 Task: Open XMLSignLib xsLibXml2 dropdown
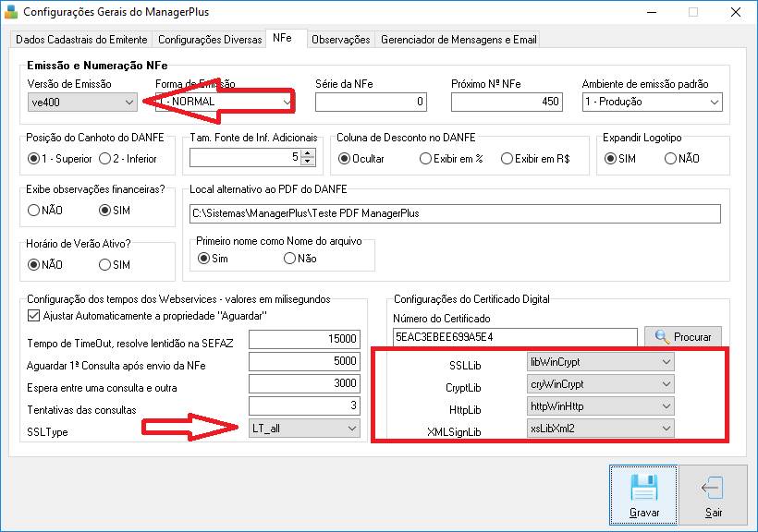click(x=601, y=429)
